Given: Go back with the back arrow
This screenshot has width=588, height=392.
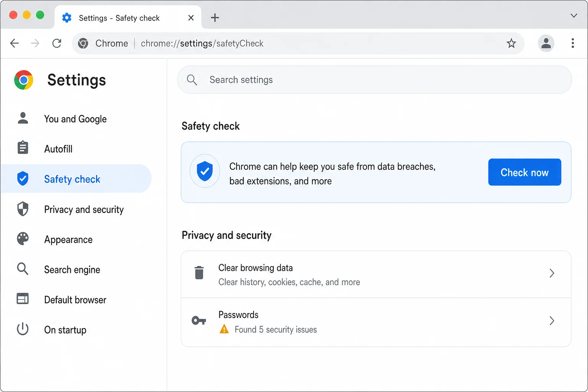Looking at the screenshot, I should (x=15, y=43).
